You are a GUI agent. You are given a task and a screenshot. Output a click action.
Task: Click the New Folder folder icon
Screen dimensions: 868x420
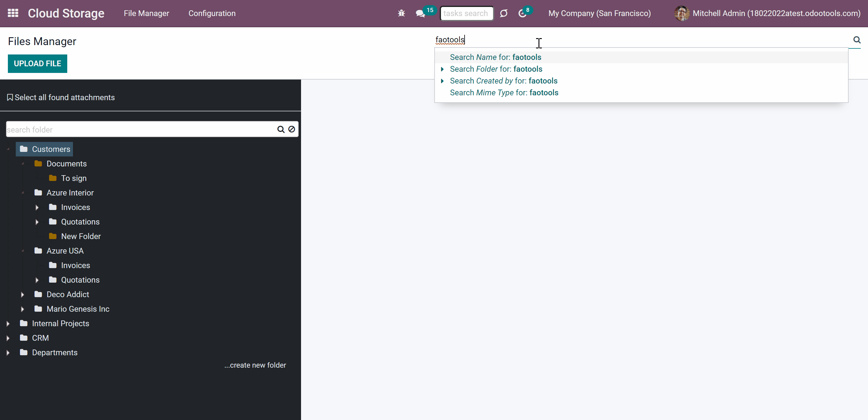pyautogui.click(x=53, y=236)
